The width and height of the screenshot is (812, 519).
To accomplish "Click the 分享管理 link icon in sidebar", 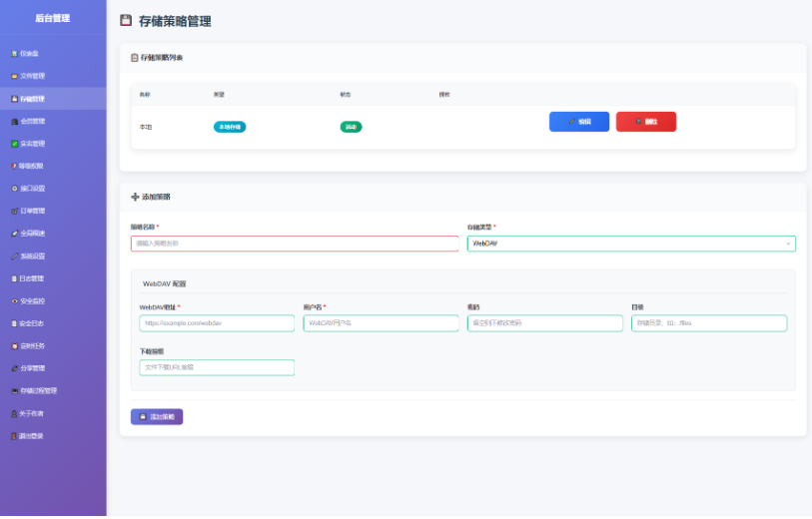I will coord(14,368).
